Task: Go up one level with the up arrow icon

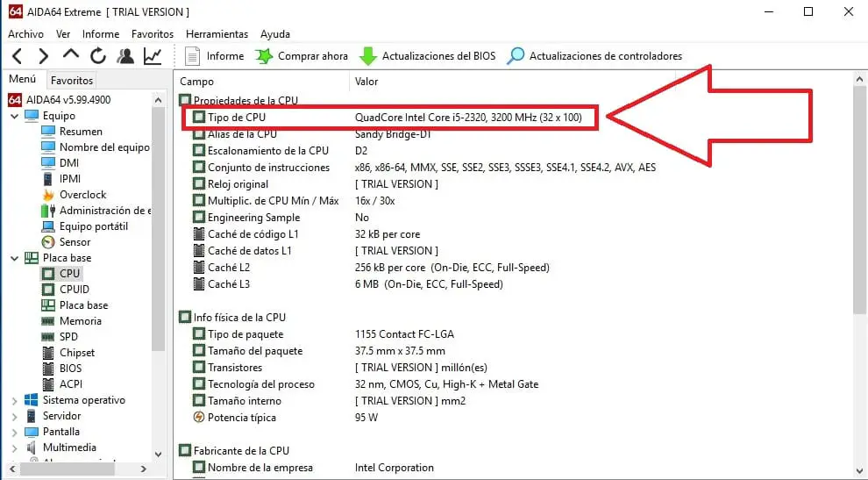Action: tap(70, 55)
